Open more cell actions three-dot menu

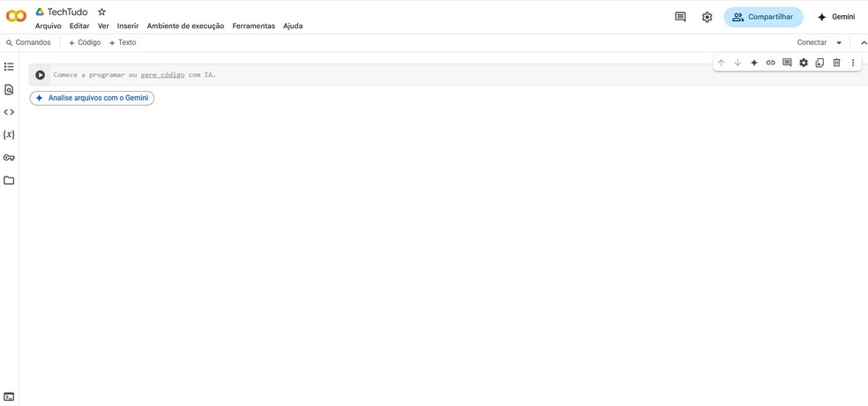pyautogui.click(x=853, y=63)
